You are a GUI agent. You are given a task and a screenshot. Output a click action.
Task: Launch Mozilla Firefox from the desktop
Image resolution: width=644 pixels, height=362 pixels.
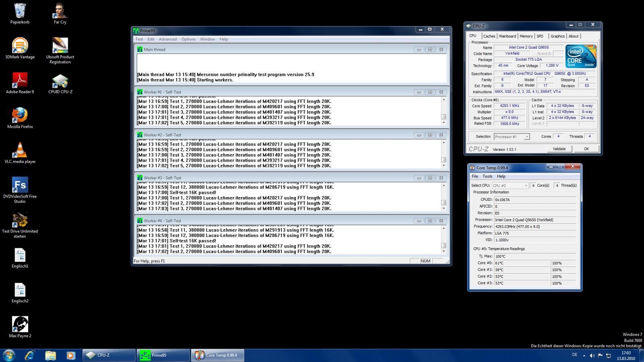point(20,115)
